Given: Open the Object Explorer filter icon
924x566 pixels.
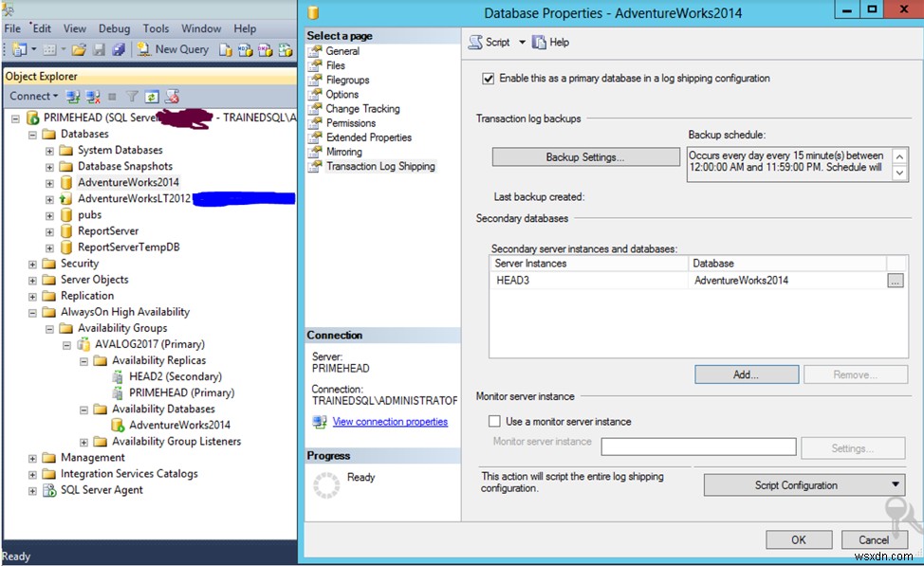Looking at the screenshot, I should pyautogui.click(x=133, y=95).
